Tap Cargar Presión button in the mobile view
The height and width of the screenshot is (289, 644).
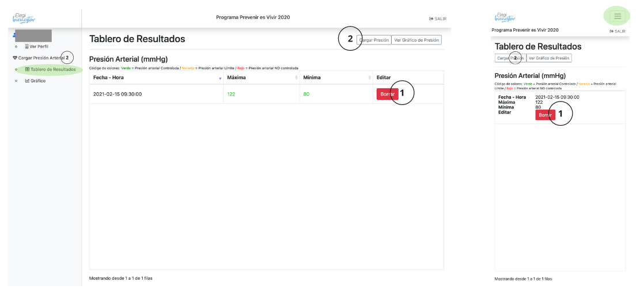(509, 58)
